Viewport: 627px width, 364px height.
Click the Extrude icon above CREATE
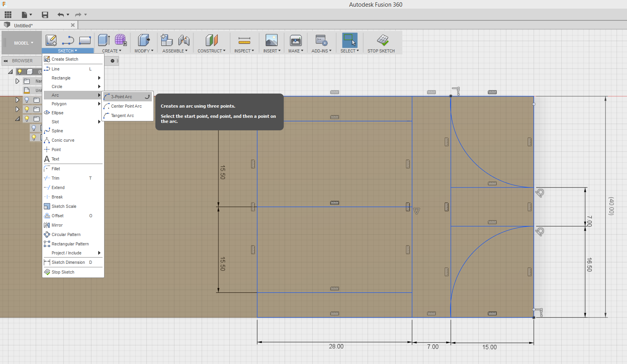[104, 40]
